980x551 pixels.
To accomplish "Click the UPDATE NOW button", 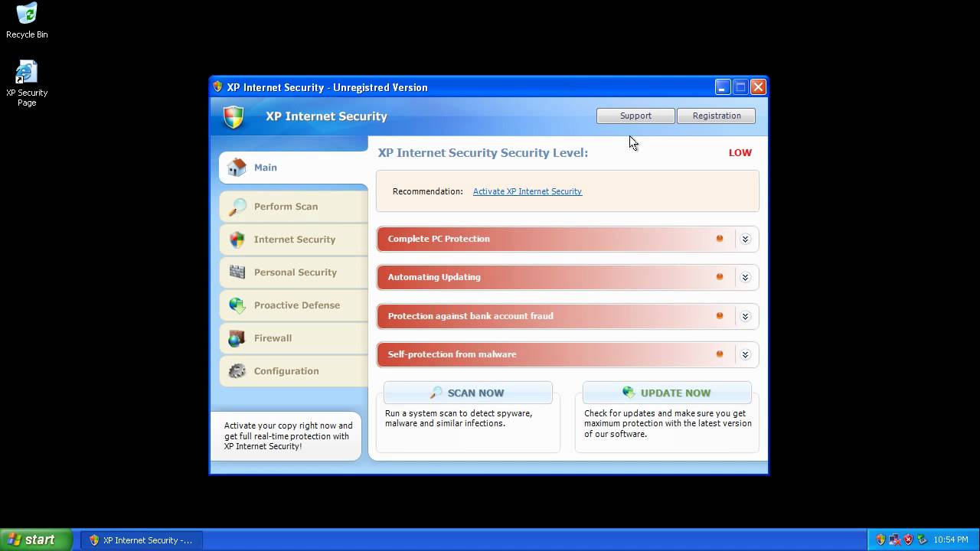I will click(667, 393).
